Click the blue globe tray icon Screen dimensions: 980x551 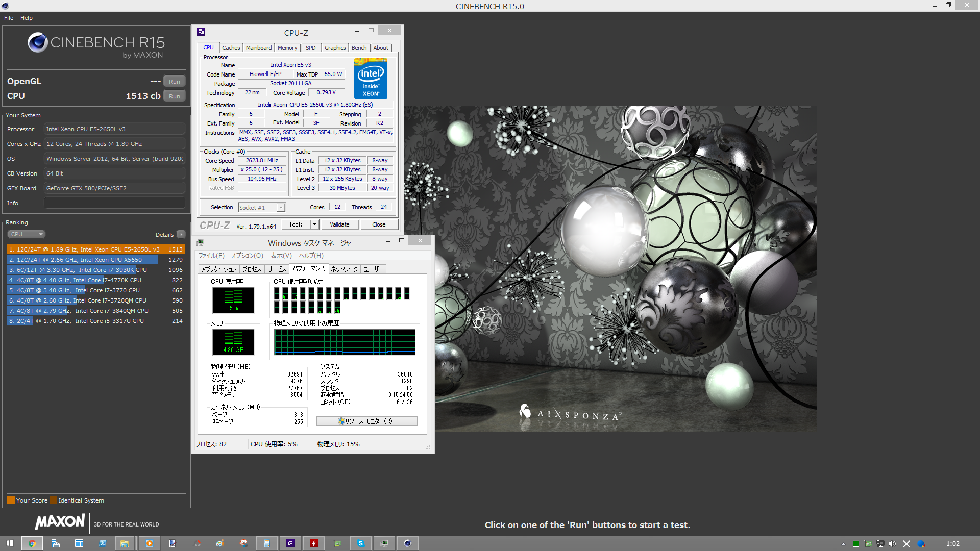[921, 544]
